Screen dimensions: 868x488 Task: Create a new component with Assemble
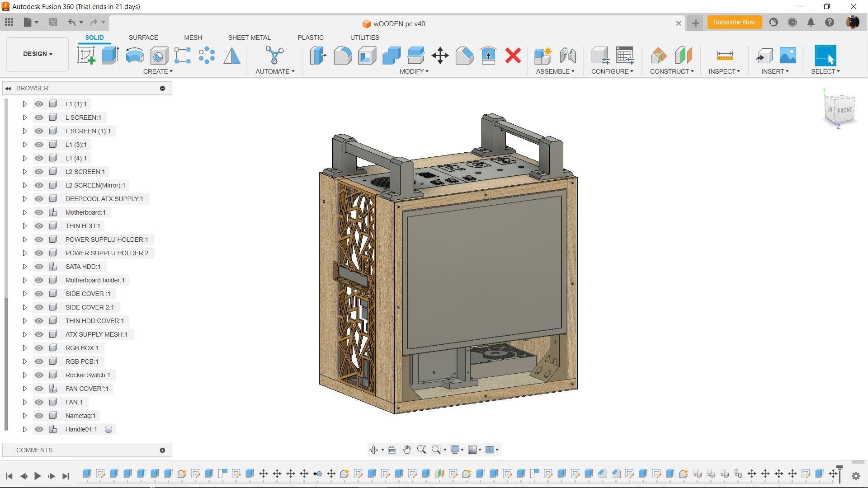tap(543, 55)
